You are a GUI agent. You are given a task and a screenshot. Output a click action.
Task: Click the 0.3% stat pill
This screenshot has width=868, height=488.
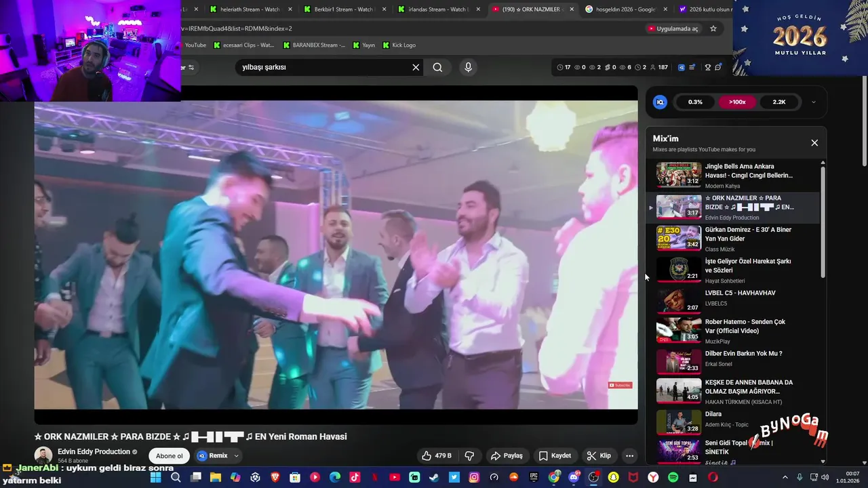coord(695,102)
